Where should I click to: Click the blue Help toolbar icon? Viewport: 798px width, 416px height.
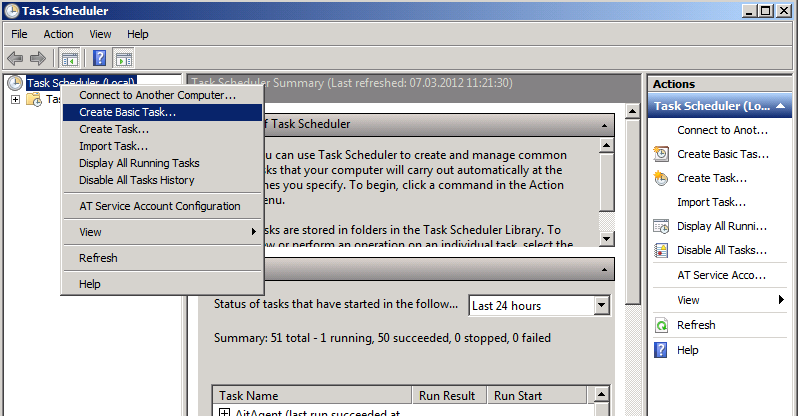[100, 58]
